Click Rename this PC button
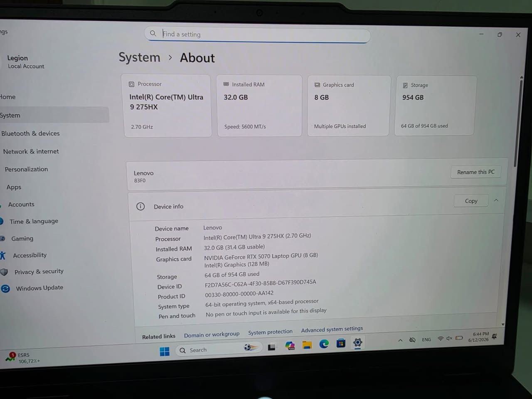 [476, 172]
